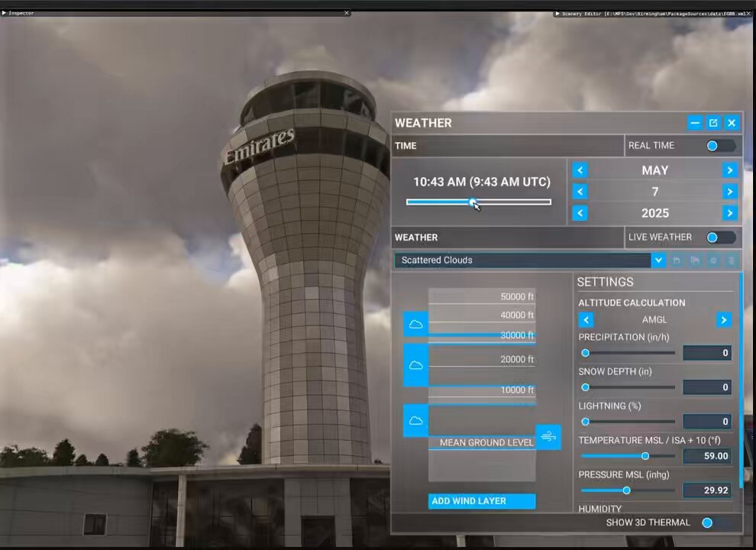Viewport: 756px width, 550px height.
Task: Toggle Show 3D Thermal
Action: (716, 522)
